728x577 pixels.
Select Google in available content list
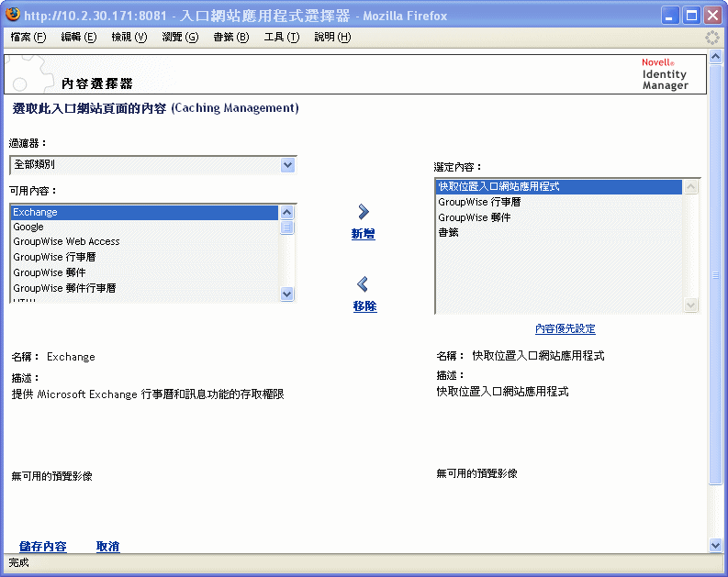tap(144, 227)
